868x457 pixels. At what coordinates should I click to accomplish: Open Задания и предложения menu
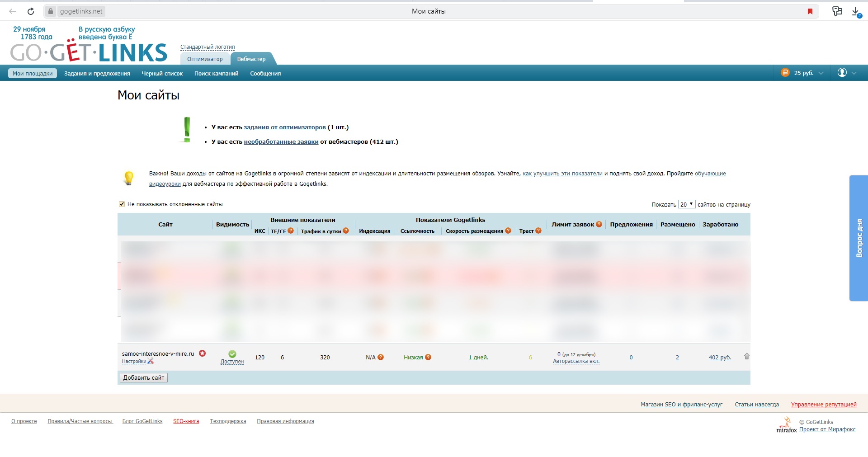point(97,73)
